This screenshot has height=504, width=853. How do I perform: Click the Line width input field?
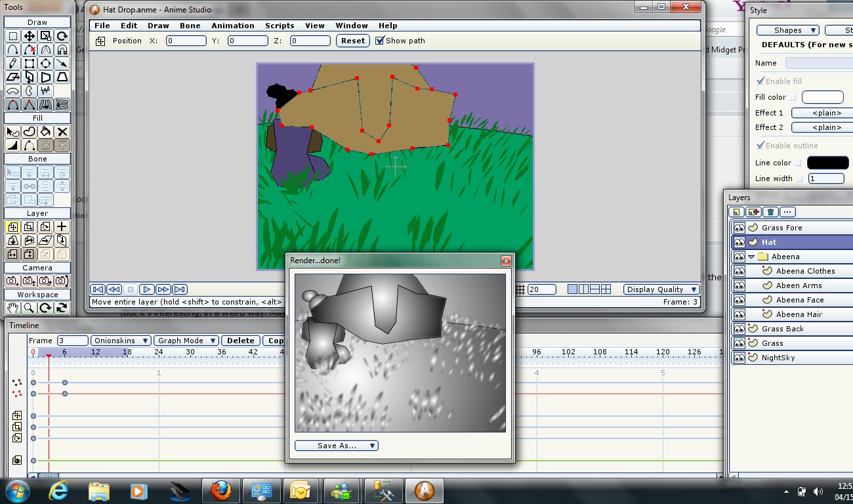826,178
